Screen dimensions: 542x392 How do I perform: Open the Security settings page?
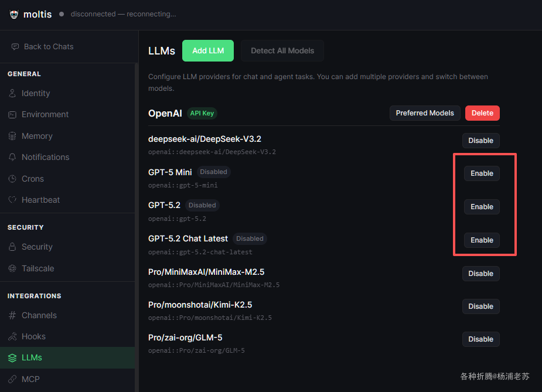67,247
